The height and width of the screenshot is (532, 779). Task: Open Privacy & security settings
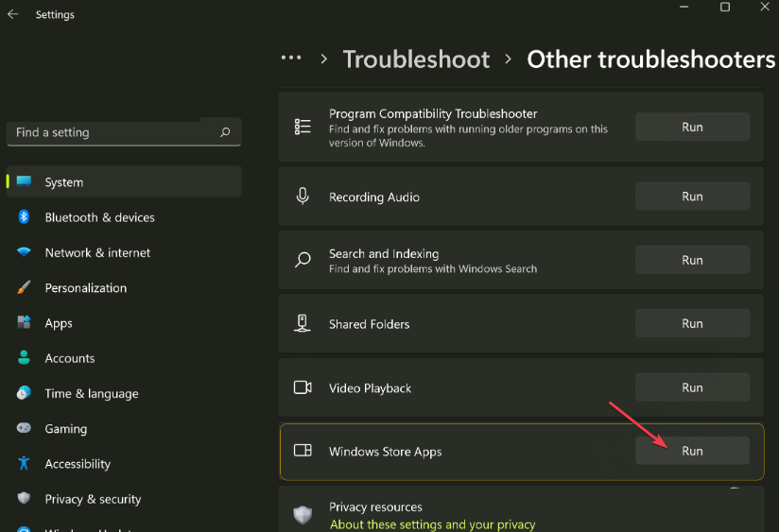click(x=124, y=499)
